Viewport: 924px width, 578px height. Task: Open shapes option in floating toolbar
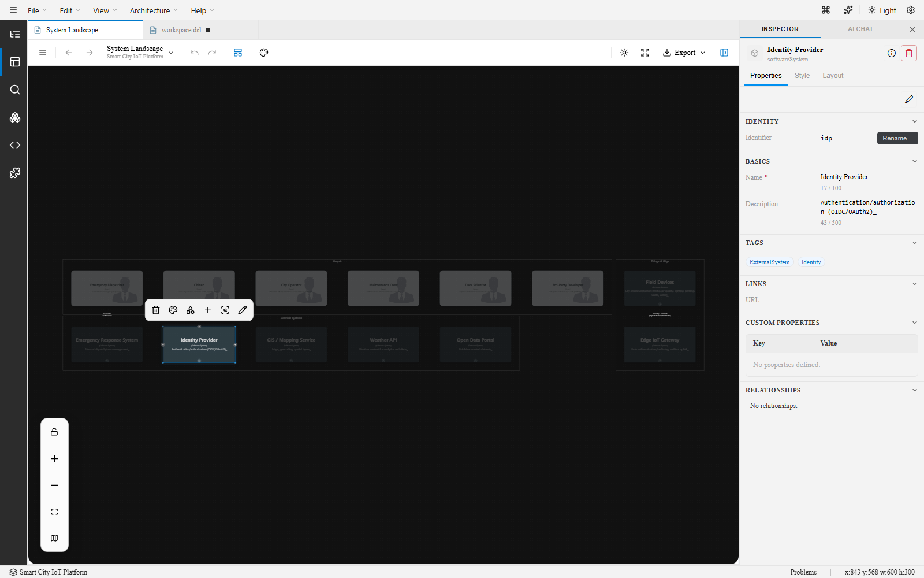(x=191, y=310)
